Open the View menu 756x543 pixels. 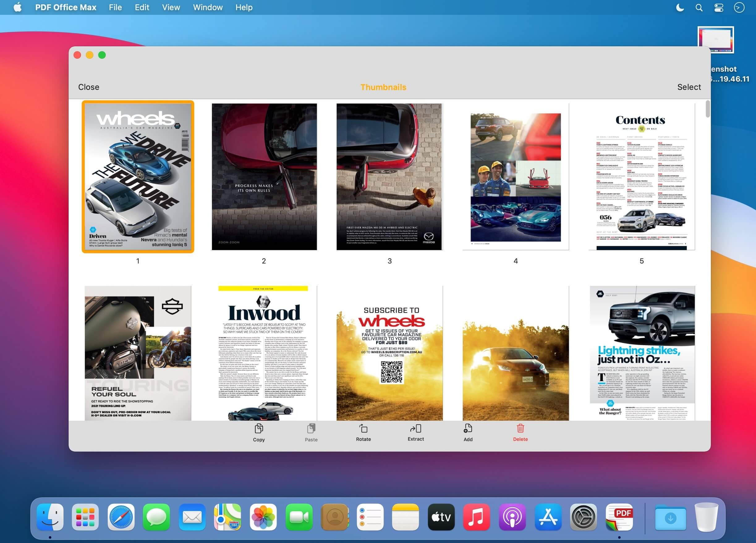coord(171,7)
